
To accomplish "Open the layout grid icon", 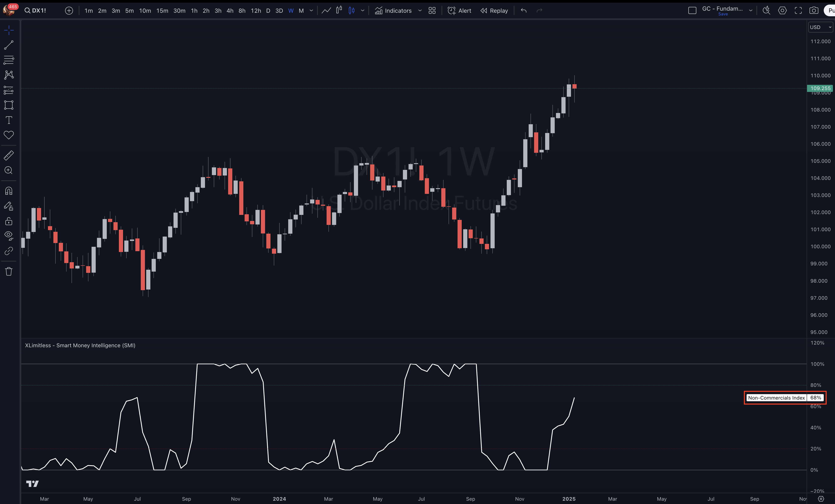I will pyautogui.click(x=432, y=10).
